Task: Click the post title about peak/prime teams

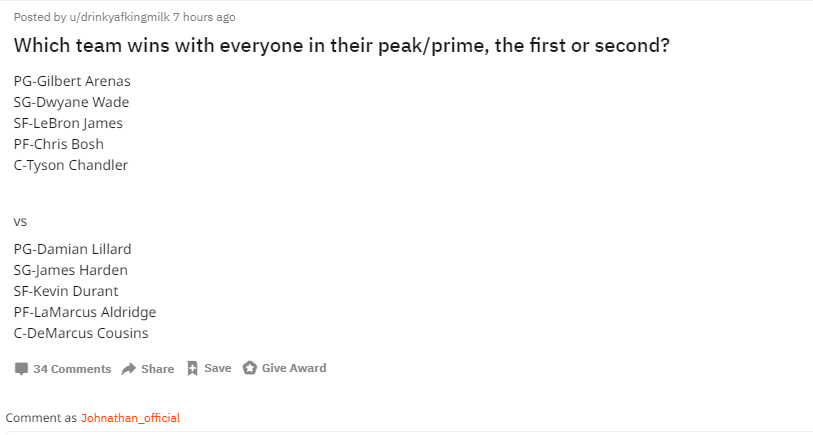Action: (x=342, y=46)
